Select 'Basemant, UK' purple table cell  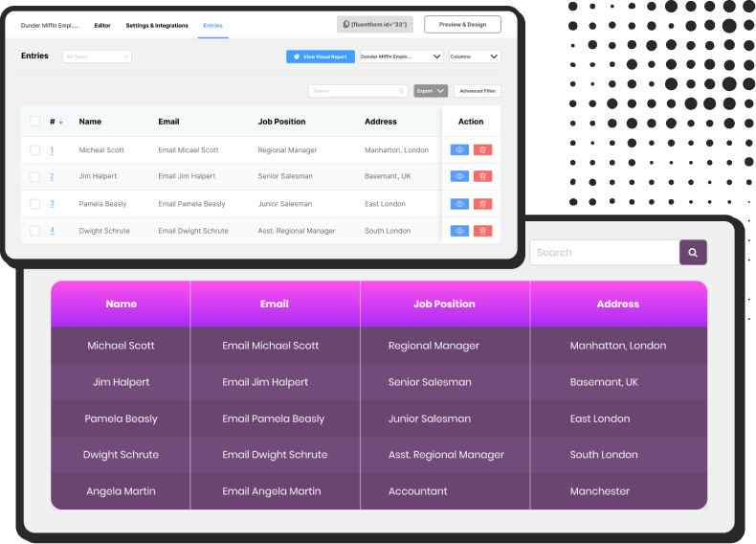point(604,382)
